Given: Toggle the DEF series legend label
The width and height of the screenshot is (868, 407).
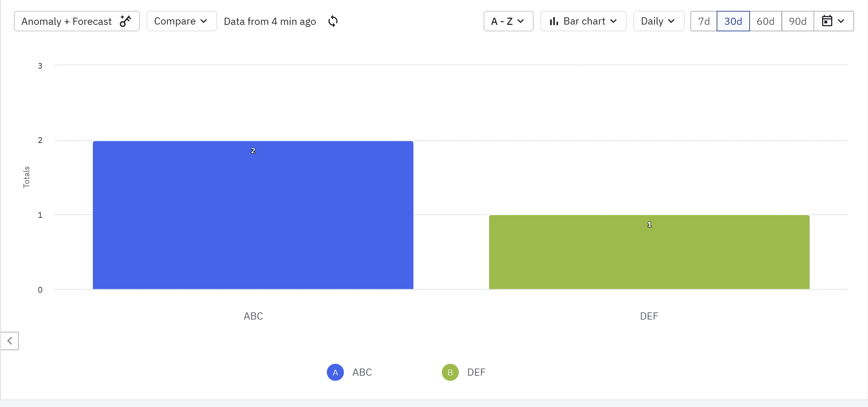Looking at the screenshot, I should pyautogui.click(x=476, y=372).
